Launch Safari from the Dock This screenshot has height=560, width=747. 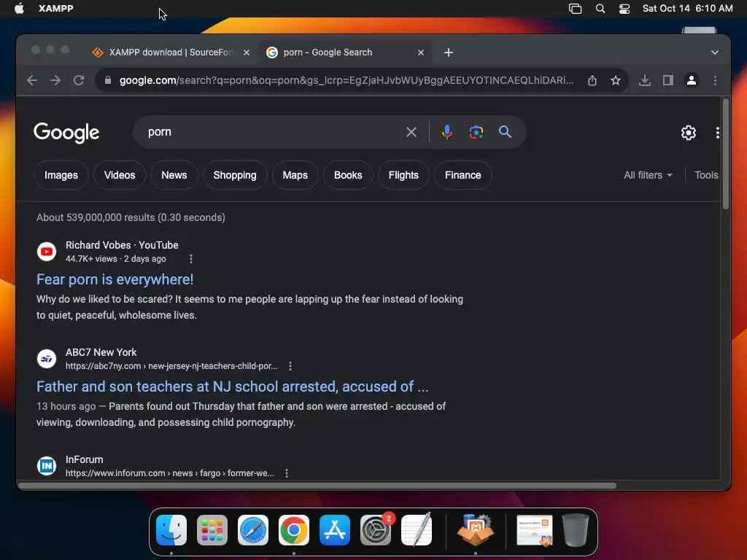tap(253, 530)
